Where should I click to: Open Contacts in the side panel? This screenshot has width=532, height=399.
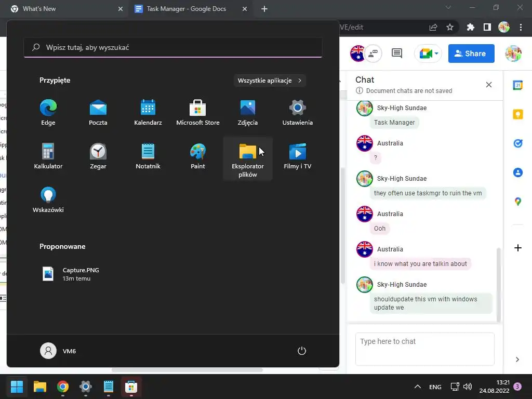tap(518, 172)
